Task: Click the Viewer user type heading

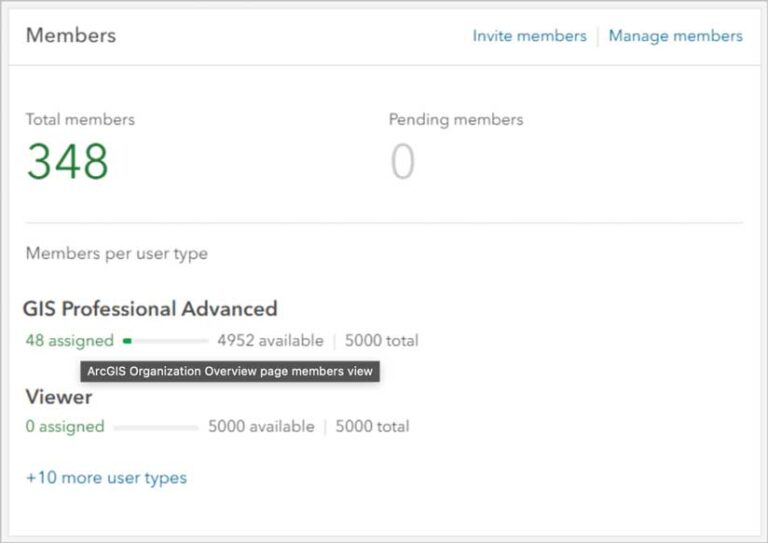Action: [x=59, y=397]
